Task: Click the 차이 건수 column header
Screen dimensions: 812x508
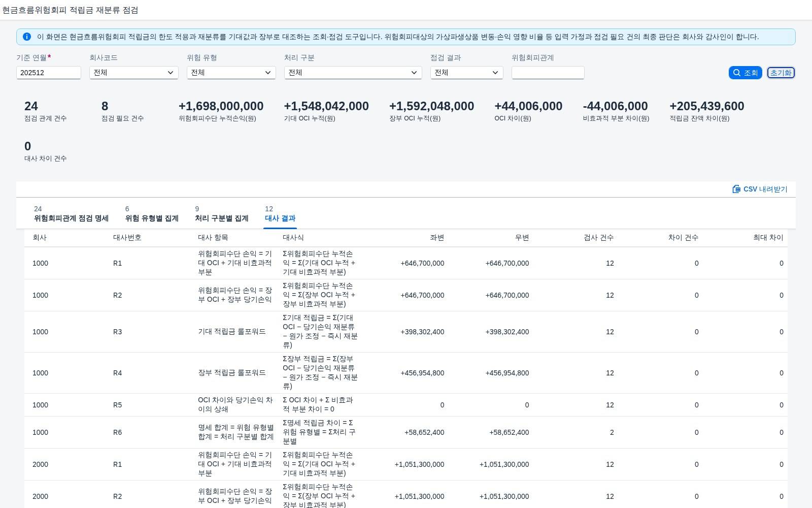Action: coord(683,237)
